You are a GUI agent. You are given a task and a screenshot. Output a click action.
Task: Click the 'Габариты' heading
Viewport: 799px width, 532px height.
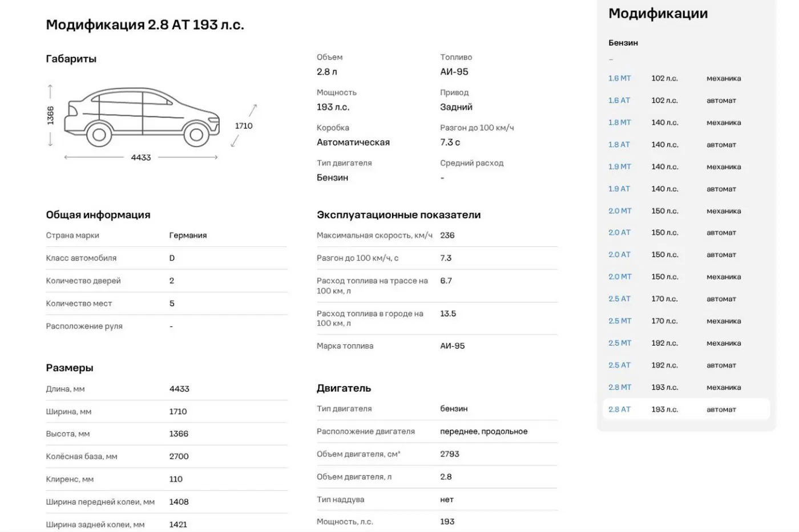[x=71, y=59]
